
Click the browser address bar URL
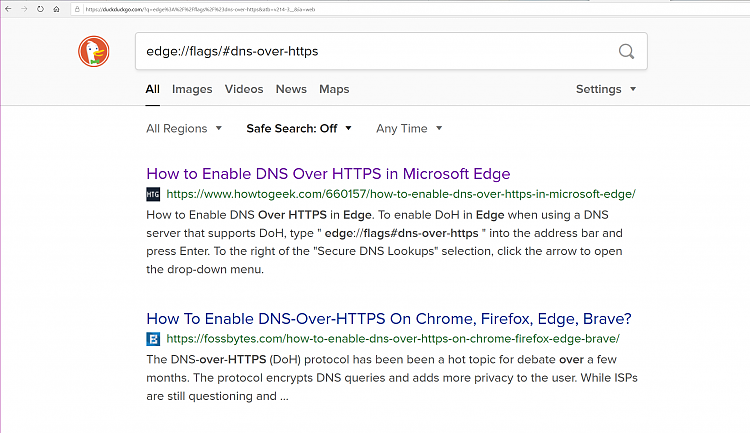coord(200,9)
